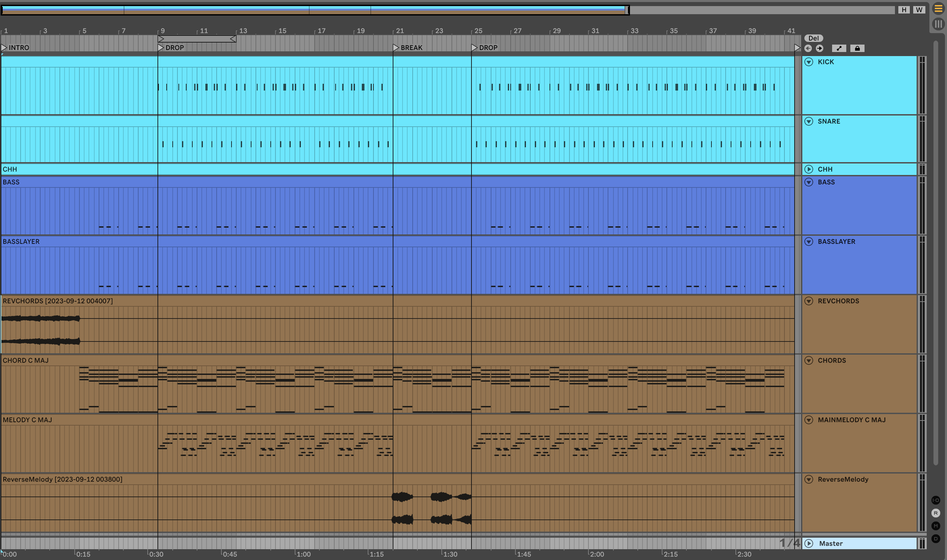The width and height of the screenshot is (947, 560).
Task: Click the lock envelopes icon
Action: pyautogui.click(x=857, y=48)
